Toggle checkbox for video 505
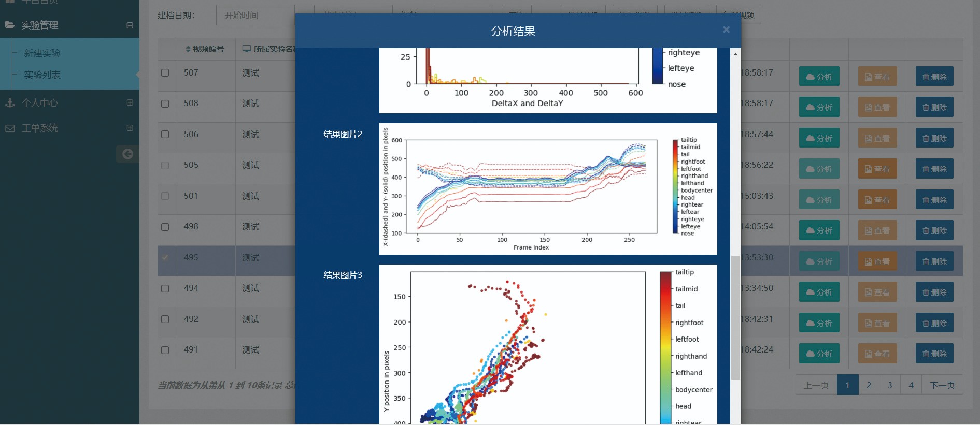The width and height of the screenshot is (980, 425). [165, 165]
